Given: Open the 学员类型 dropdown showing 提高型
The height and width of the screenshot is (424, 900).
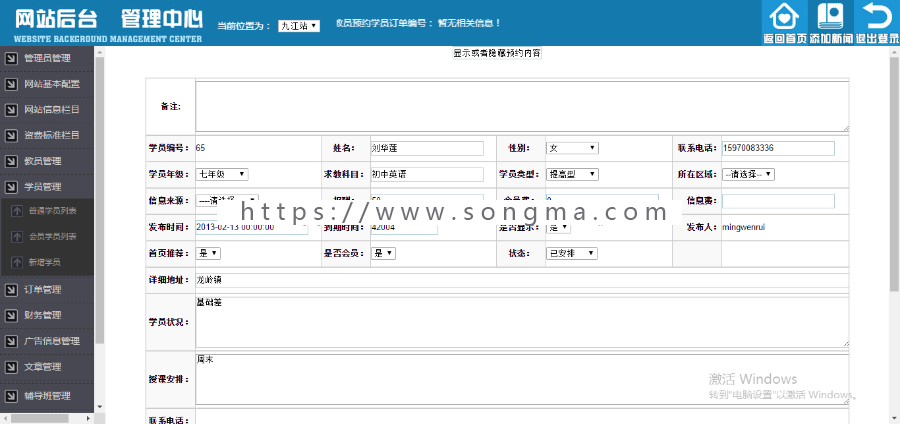Looking at the screenshot, I should [572, 174].
